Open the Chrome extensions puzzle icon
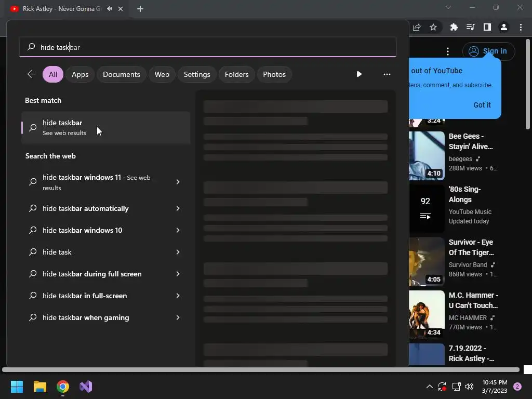 click(x=454, y=27)
